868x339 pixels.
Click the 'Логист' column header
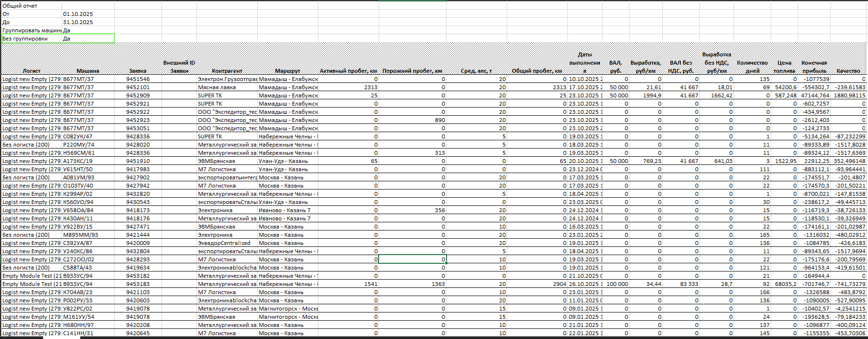click(32, 71)
